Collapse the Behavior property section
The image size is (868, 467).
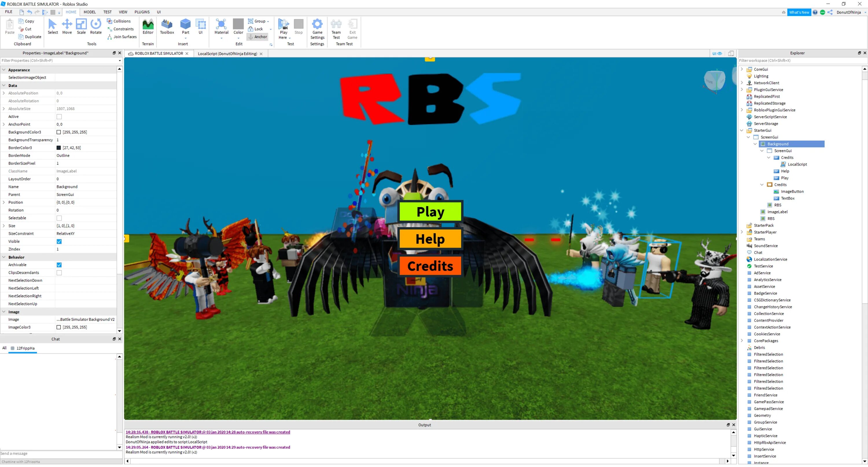(x=4, y=257)
